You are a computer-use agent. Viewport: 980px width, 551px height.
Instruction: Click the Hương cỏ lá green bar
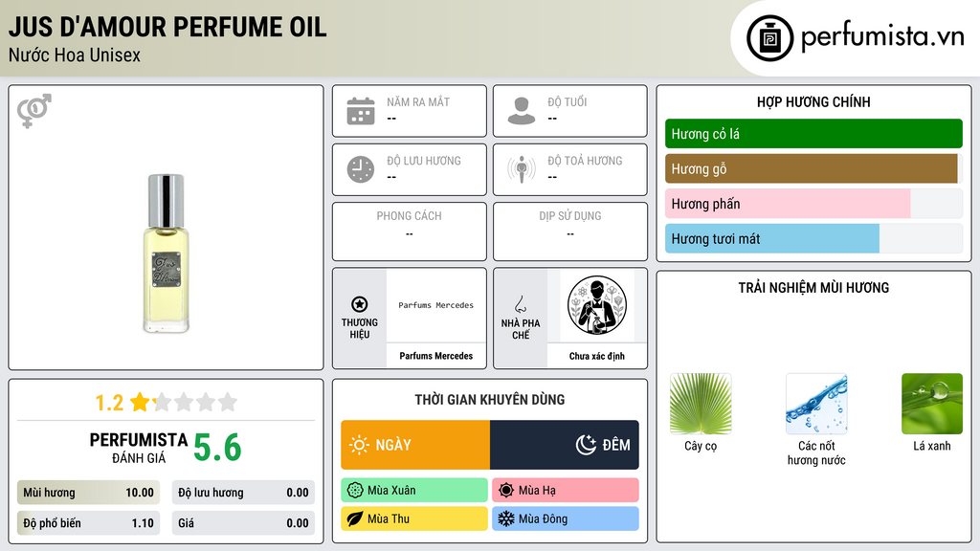click(813, 134)
